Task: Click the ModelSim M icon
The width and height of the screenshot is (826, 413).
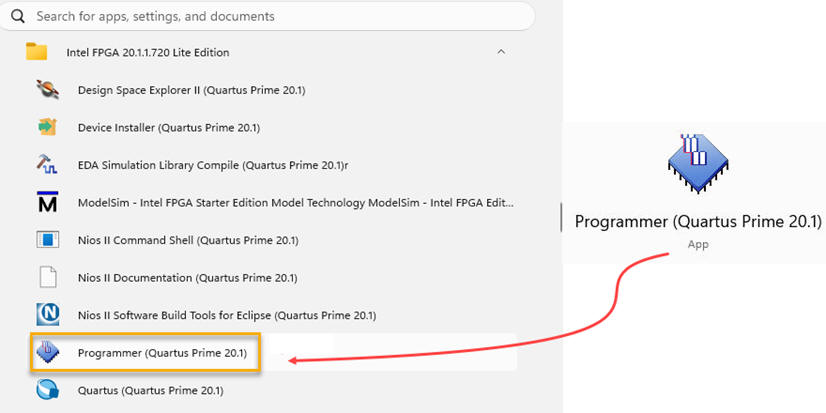Action: (47, 202)
